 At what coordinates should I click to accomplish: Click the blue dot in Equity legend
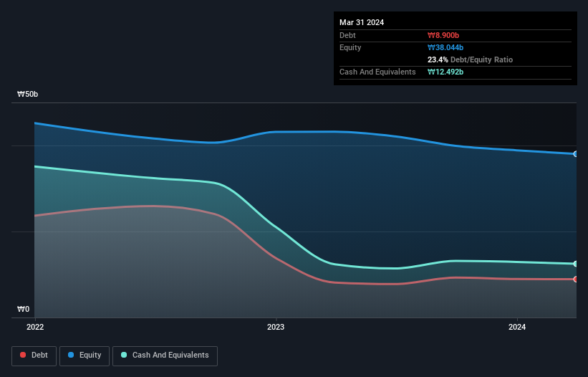71,355
